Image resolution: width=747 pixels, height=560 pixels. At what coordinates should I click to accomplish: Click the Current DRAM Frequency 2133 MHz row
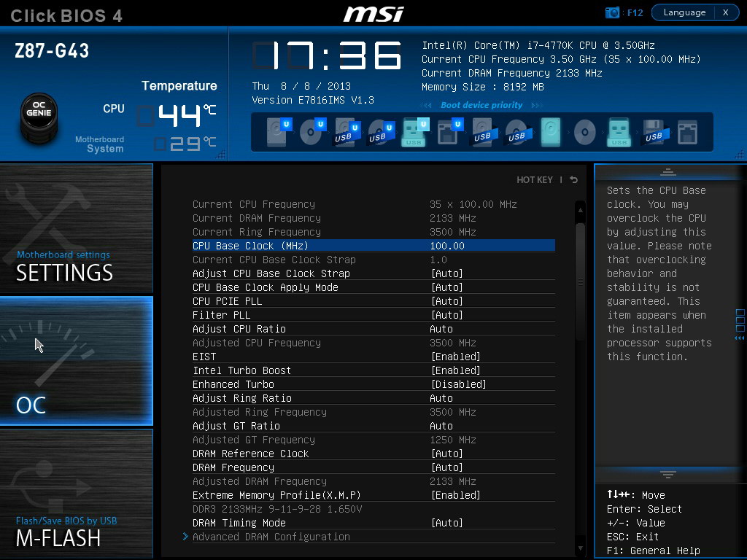(x=373, y=218)
